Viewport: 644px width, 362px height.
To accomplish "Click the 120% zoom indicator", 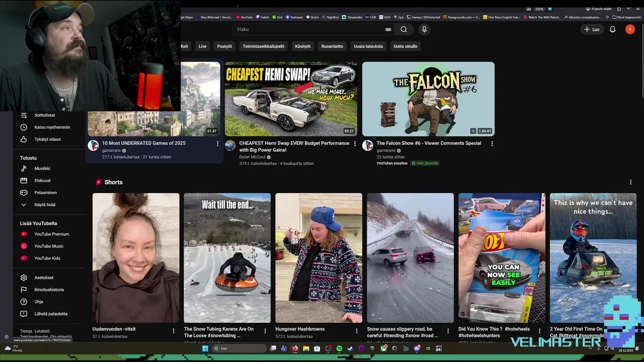I will (539, 9).
